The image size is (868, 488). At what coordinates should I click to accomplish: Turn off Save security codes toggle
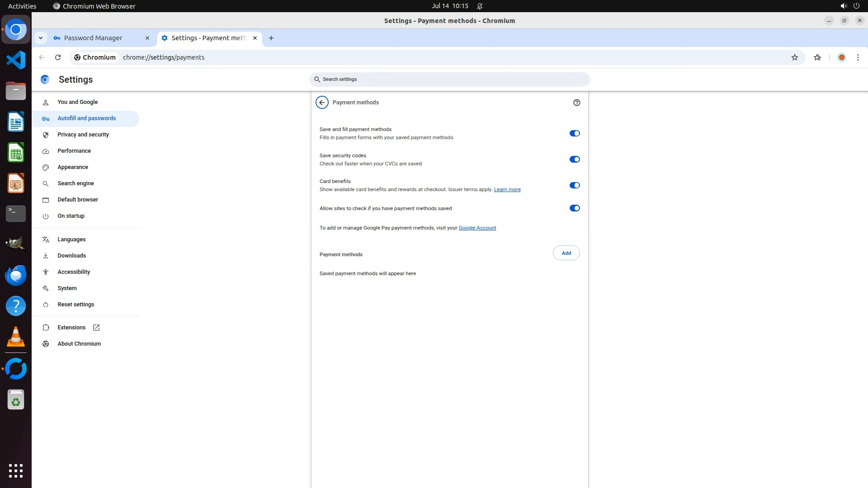pos(574,160)
